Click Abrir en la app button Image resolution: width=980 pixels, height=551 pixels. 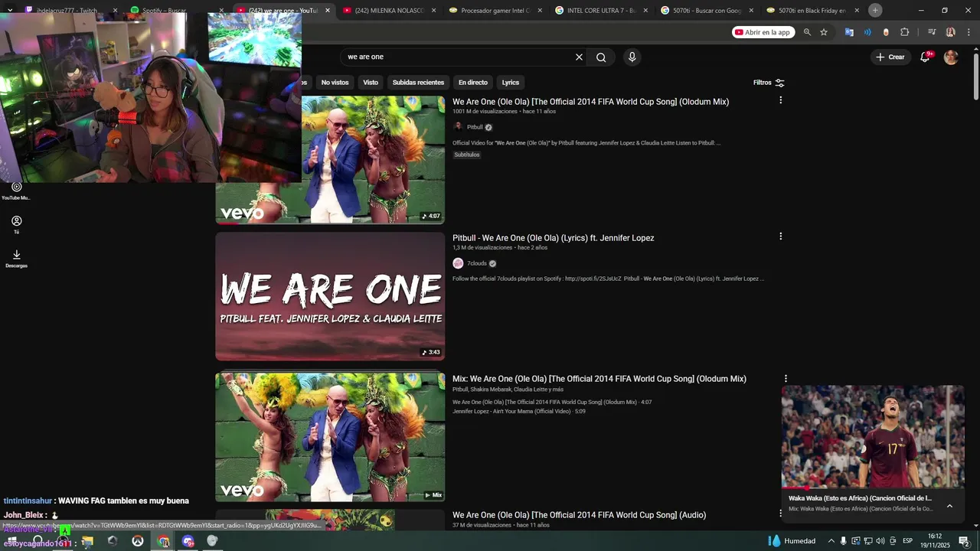[x=763, y=32]
